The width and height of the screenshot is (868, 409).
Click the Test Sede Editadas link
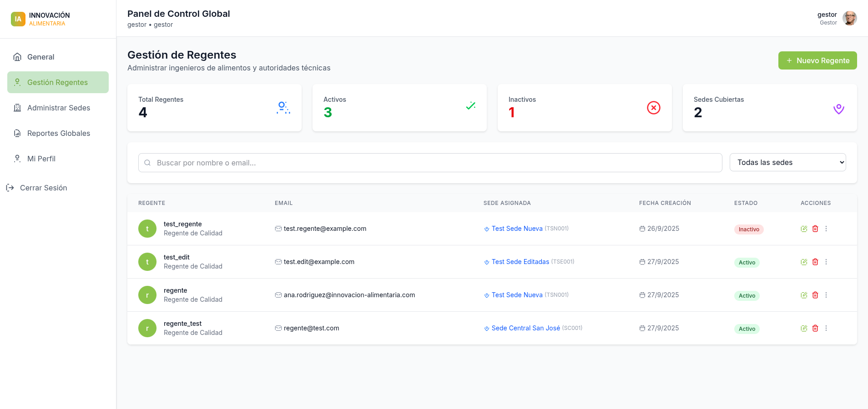click(x=520, y=262)
